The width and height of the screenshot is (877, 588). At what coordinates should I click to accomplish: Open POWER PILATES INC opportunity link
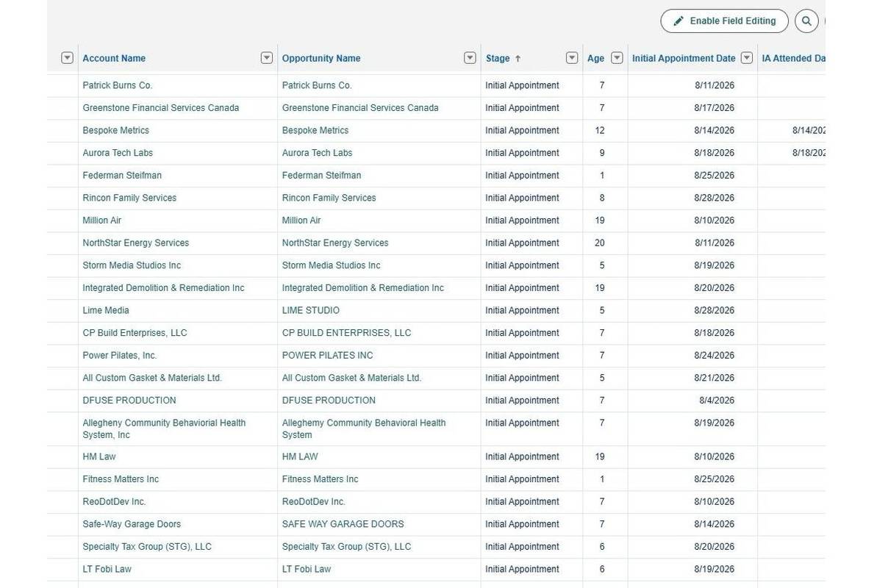point(327,355)
